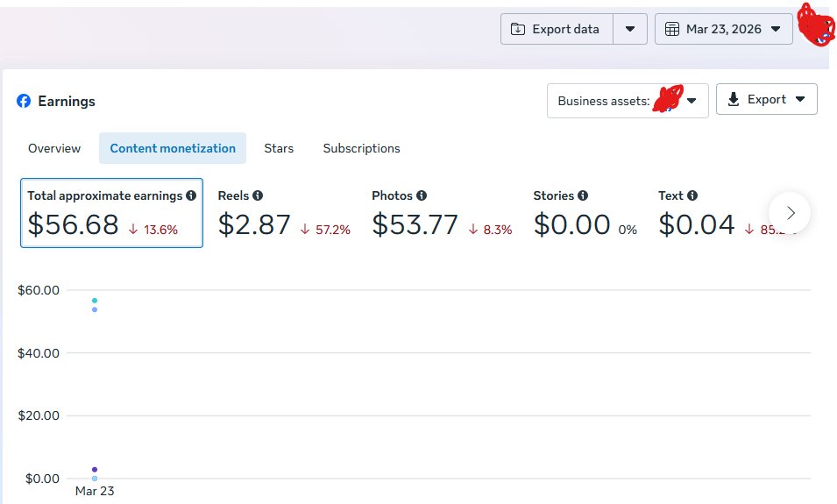837x504 pixels.
Task: Click the teal data point near $60.00
Action: [95, 301]
